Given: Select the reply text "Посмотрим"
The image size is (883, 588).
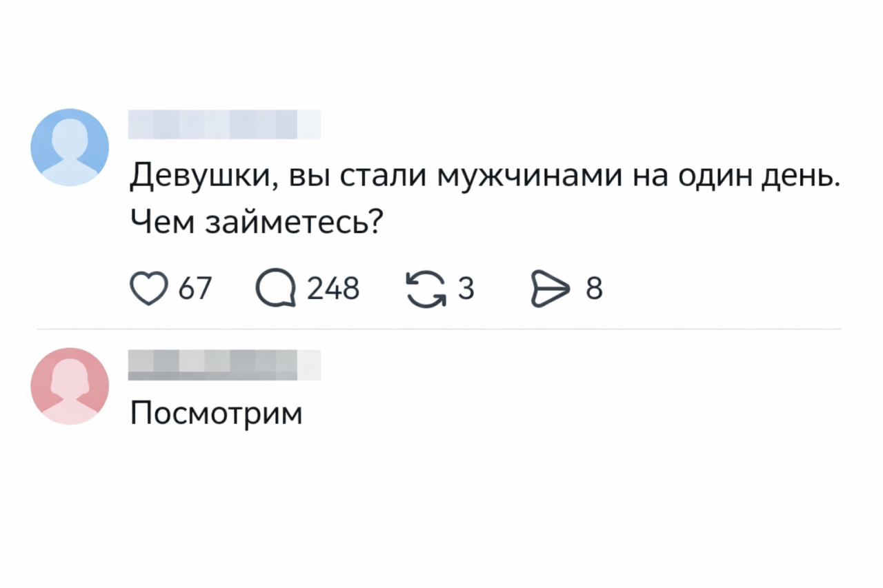Looking at the screenshot, I should pos(216,414).
